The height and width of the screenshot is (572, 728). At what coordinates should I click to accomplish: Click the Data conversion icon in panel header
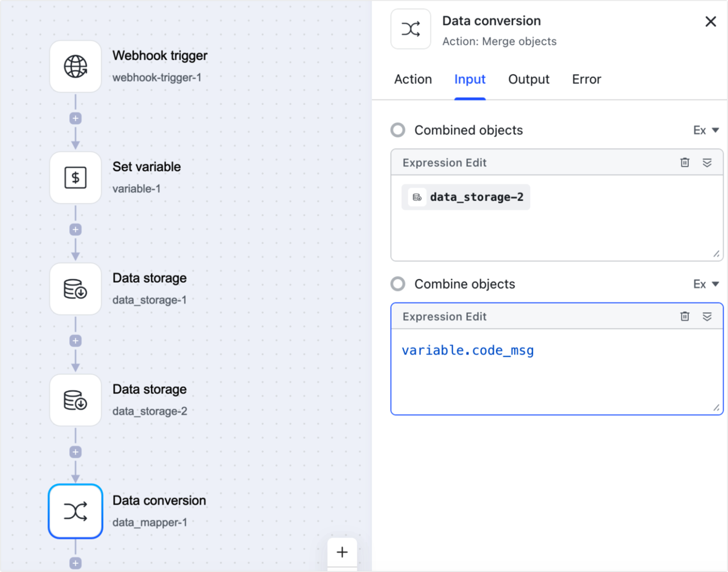click(410, 29)
